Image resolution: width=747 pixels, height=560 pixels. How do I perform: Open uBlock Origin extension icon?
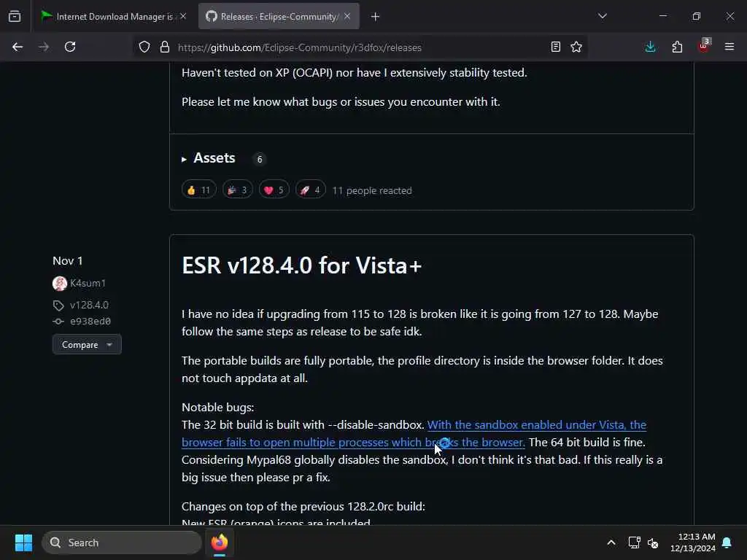[704, 46]
